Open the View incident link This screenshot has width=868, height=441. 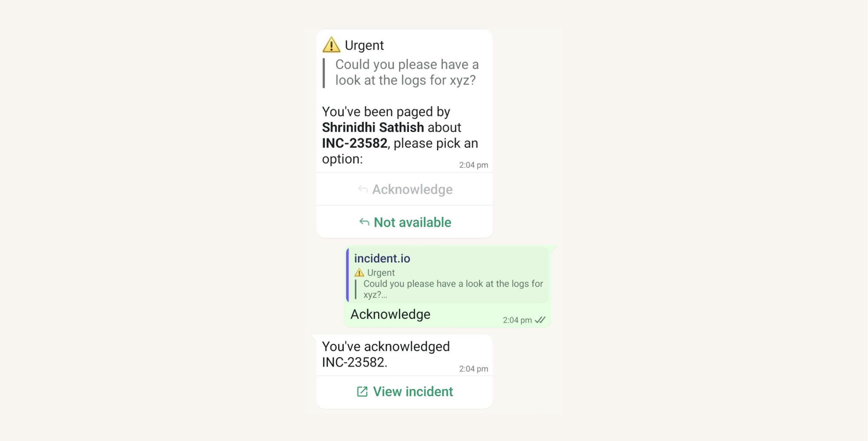404,392
